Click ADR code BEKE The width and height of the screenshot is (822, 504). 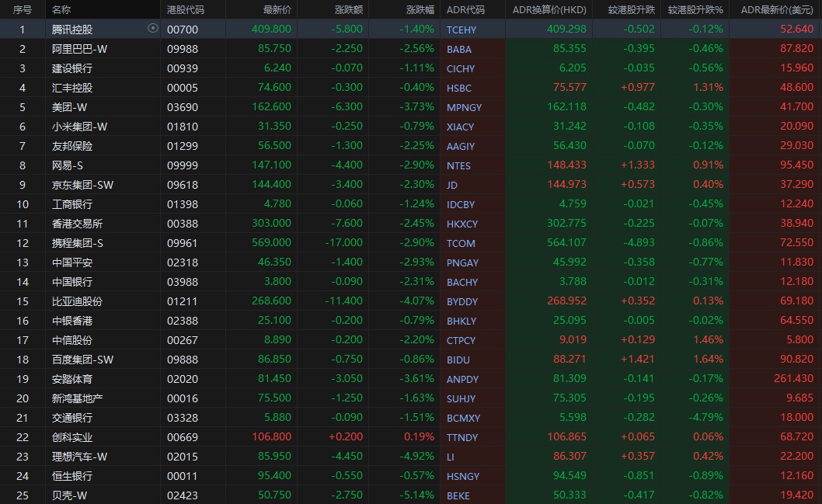pyautogui.click(x=458, y=495)
